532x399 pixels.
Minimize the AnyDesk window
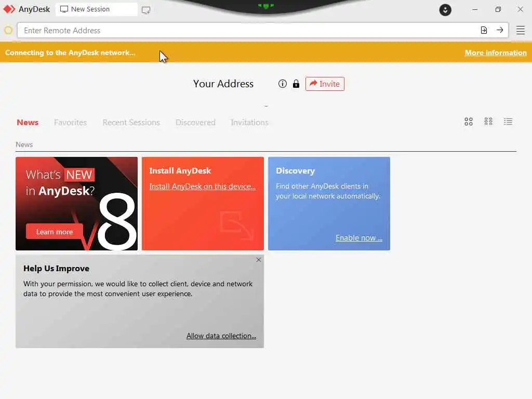coord(475,9)
